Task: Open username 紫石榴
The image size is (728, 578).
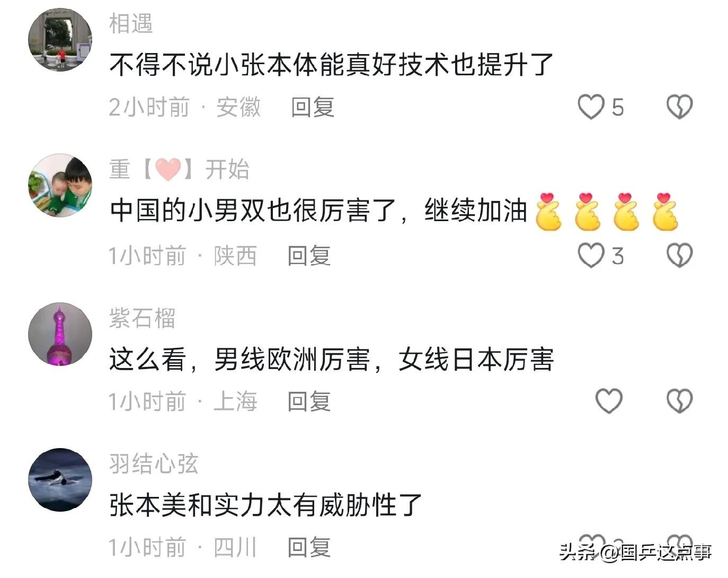Action: coord(142,318)
